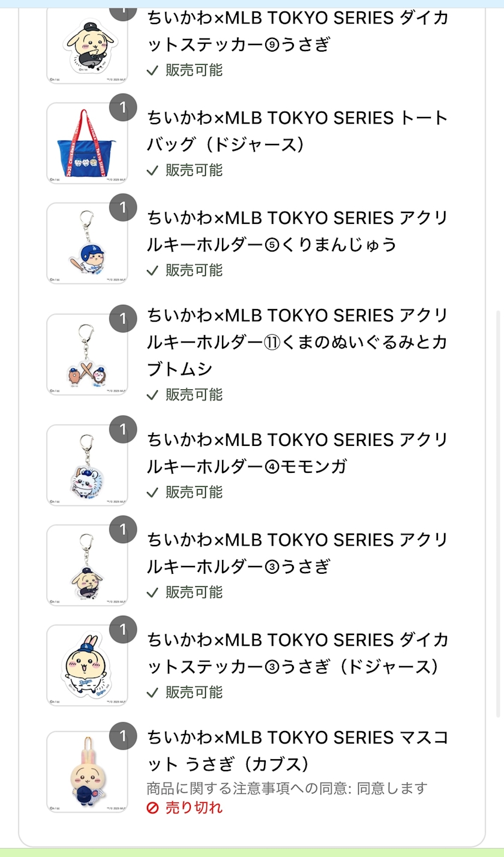The image size is (504, 857).
Task: Click the quantity badge on the tote bag
Action: coord(123,108)
